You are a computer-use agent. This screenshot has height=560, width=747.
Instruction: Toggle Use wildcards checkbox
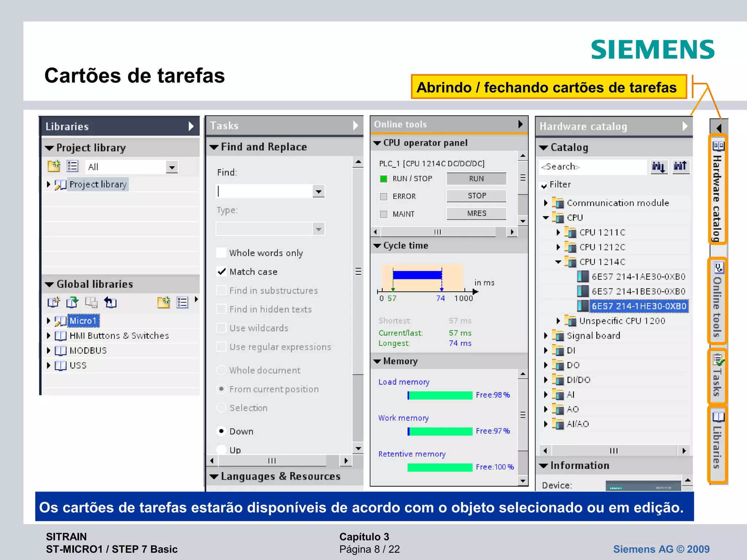(221, 328)
